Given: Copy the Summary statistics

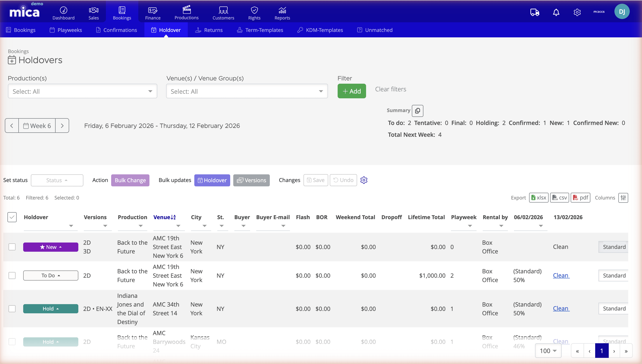Looking at the screenshot, I should (x=417, y=111).
